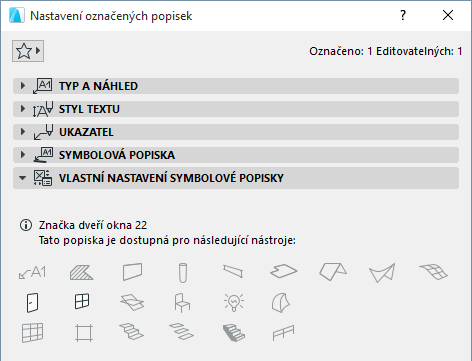Click the Object chair tool icon
This screenshot has height=361, width=472.
182,303
